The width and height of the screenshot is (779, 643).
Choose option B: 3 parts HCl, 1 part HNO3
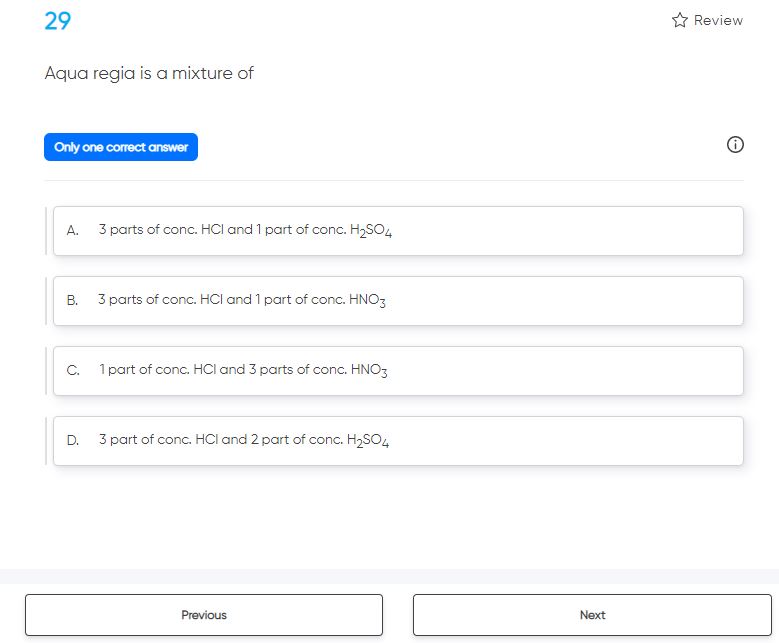point(398,301)
